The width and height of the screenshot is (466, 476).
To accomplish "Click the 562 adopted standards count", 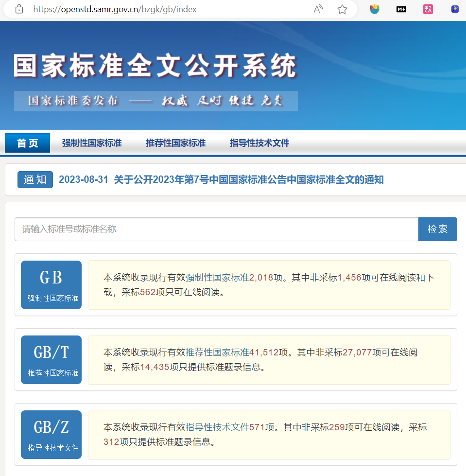I will pyautogui.click(x=148, y=292).
